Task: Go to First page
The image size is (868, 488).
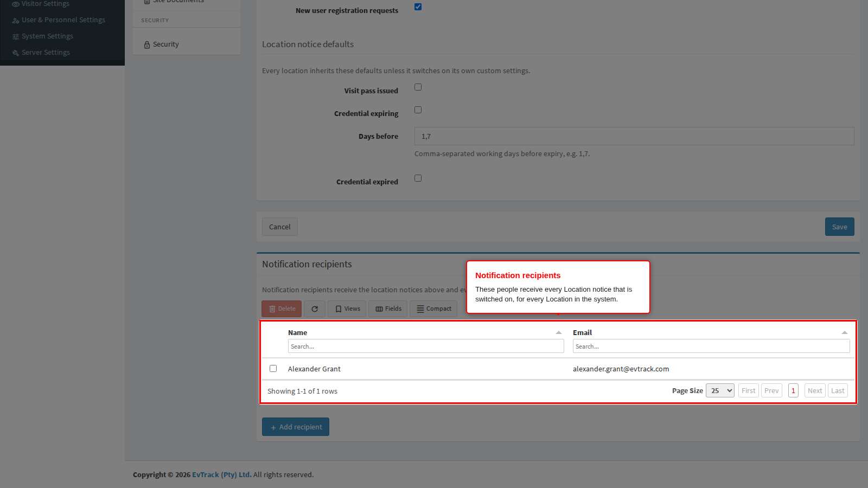Action: pyautogui.click(x=749, y=390)
